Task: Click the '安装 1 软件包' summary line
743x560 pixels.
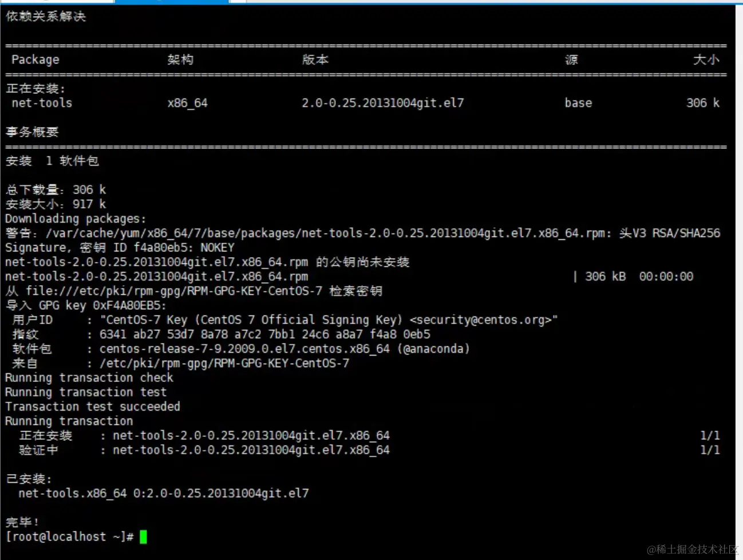Action: (52, 161)
